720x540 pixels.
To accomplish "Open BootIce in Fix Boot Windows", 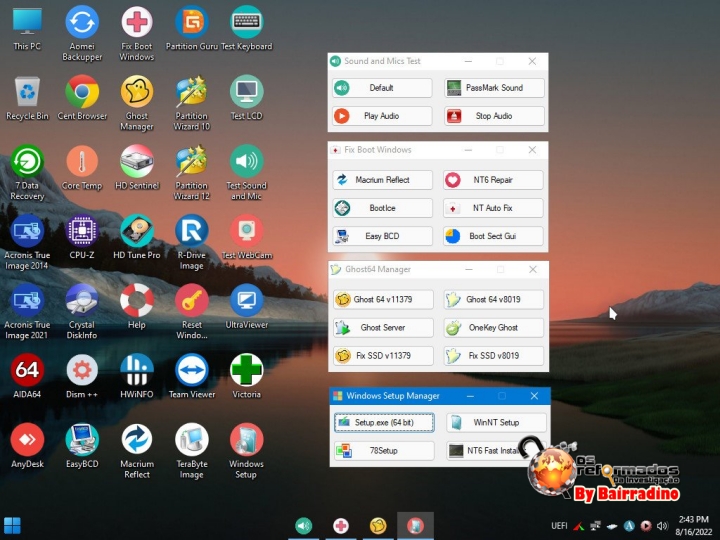I will point(382,208).
